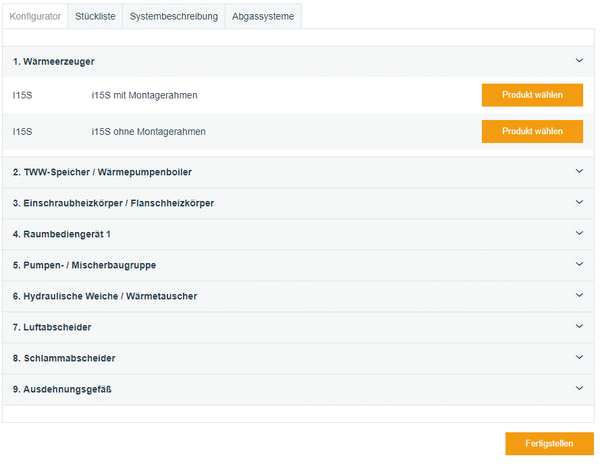Click chevron for Hydraulische Weiche / Wärmetauscher
Screen dimensions: 600x464
tap(579, 295)
